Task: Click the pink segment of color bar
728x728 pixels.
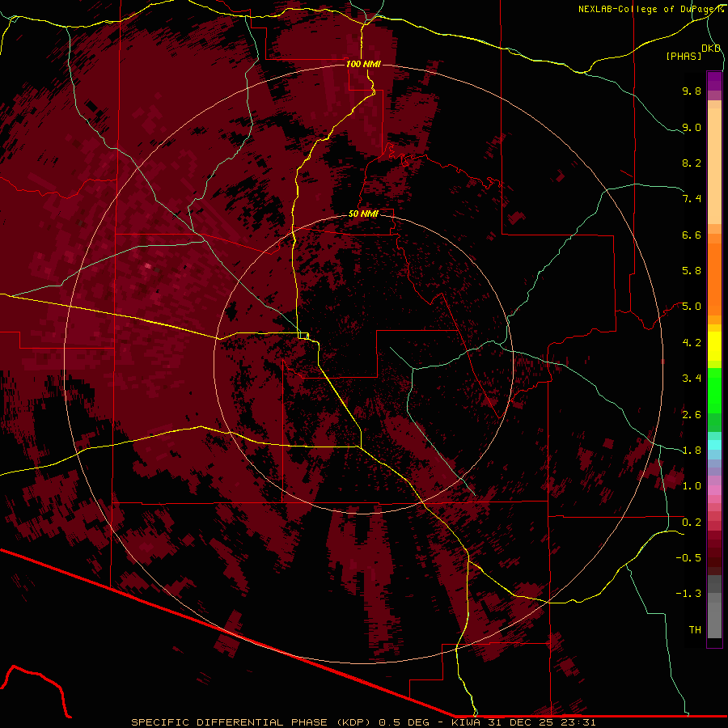Action: pyautogui.click(x=714, y=490)
